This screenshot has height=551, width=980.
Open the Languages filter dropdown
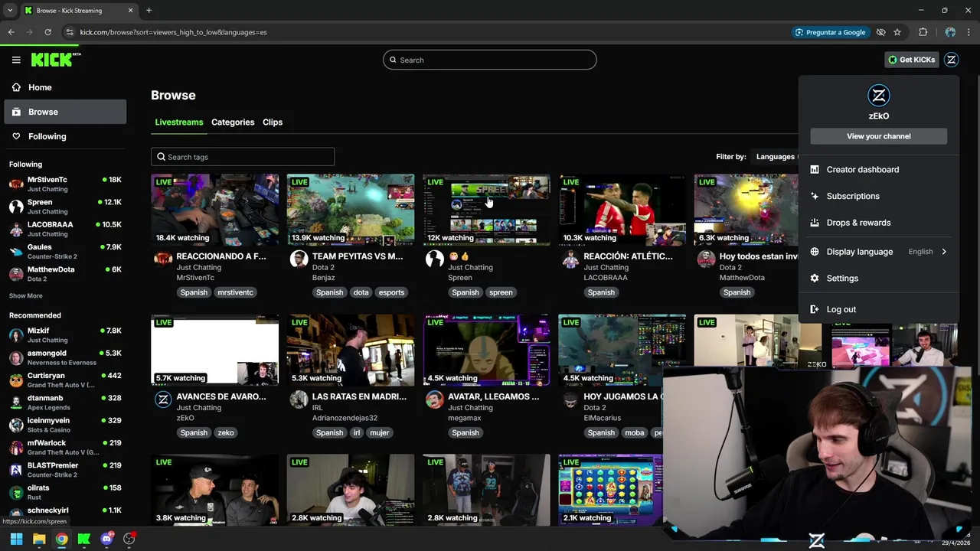(776, 157)
